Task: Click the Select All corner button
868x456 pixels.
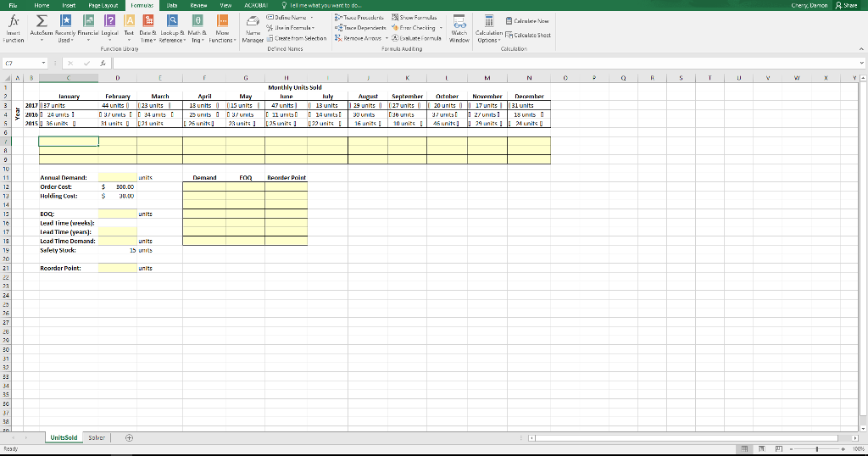Action: (6, 78)
